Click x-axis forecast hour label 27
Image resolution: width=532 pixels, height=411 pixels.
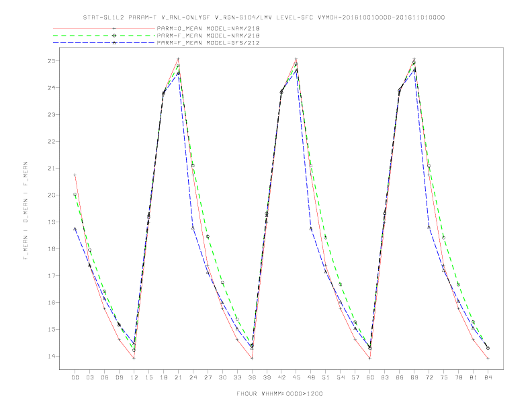click(x=208, y=377)
